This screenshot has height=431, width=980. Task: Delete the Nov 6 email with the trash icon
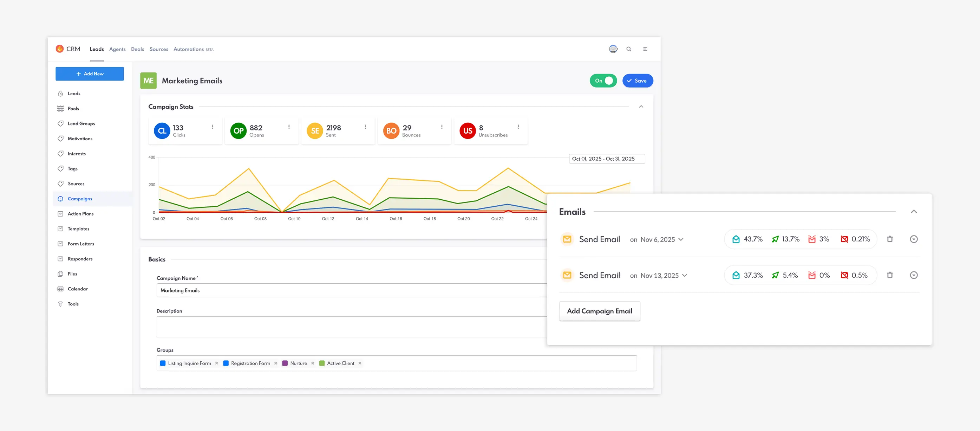click(890, 239)
